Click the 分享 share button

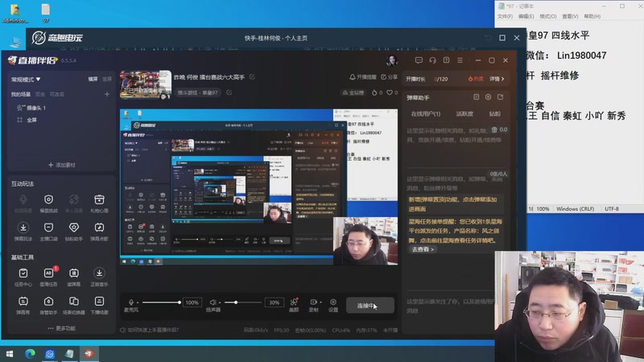[x=389, y=76]
